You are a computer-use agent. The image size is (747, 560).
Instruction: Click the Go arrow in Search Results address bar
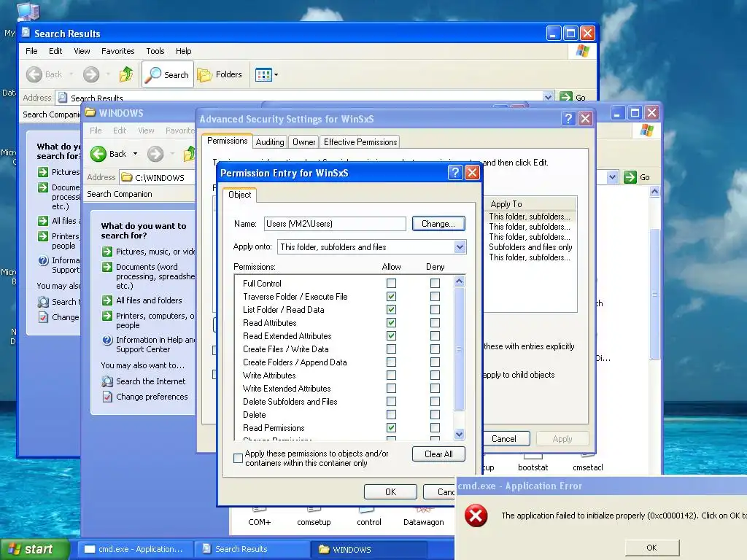566,97
